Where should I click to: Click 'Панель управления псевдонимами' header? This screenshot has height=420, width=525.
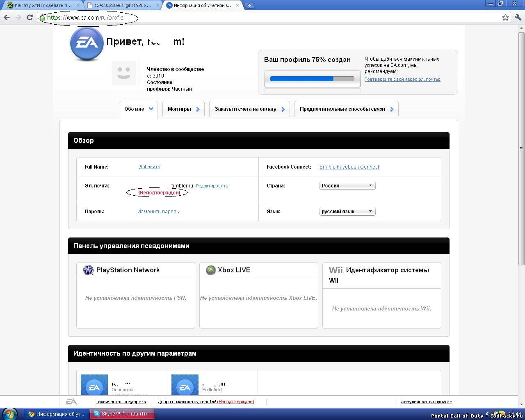point(259,246)
